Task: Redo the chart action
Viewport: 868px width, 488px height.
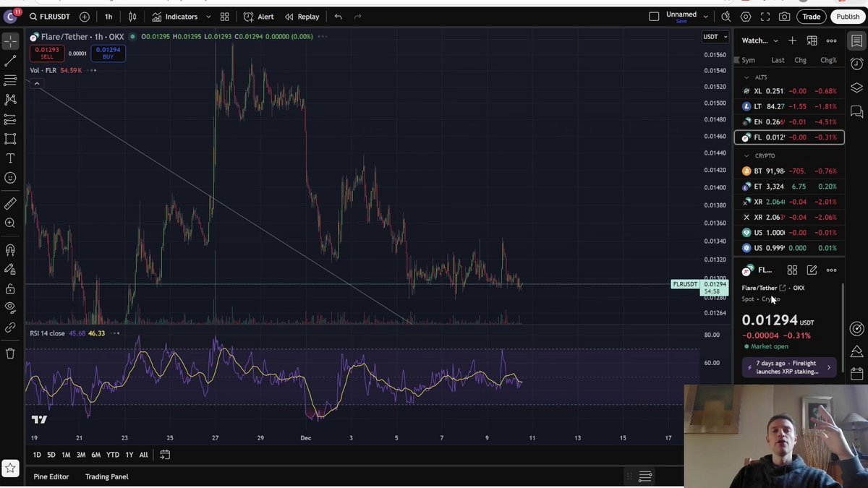Action: coord(357,17)
